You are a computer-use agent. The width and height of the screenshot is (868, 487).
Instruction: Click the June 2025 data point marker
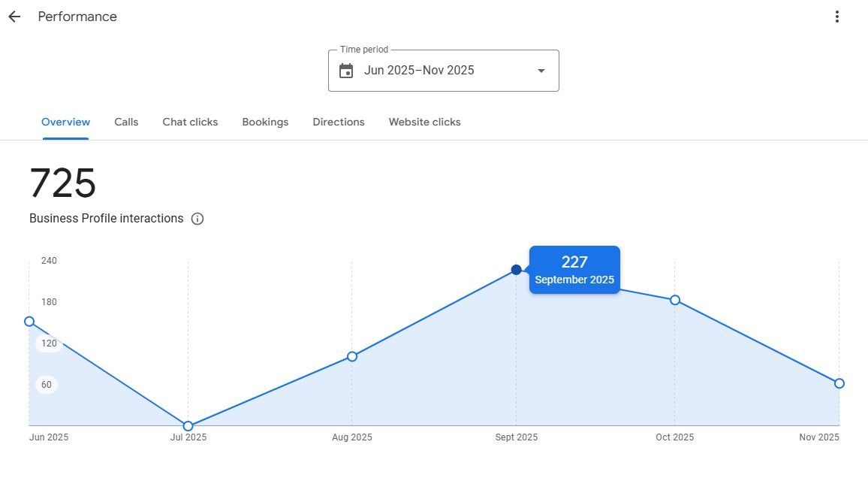tap(29, 321)
